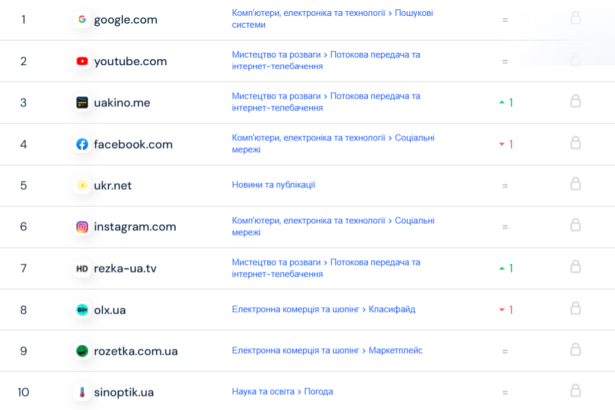Click the rezka-ua.tv HD favicon

82,268
